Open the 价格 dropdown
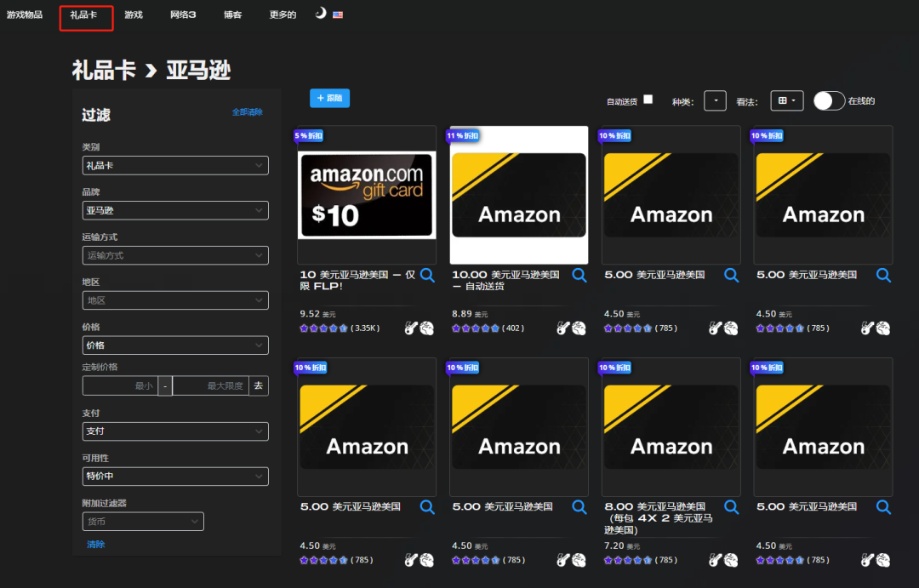This screenshot has width=919, height=588. click(x=175, y=345)
